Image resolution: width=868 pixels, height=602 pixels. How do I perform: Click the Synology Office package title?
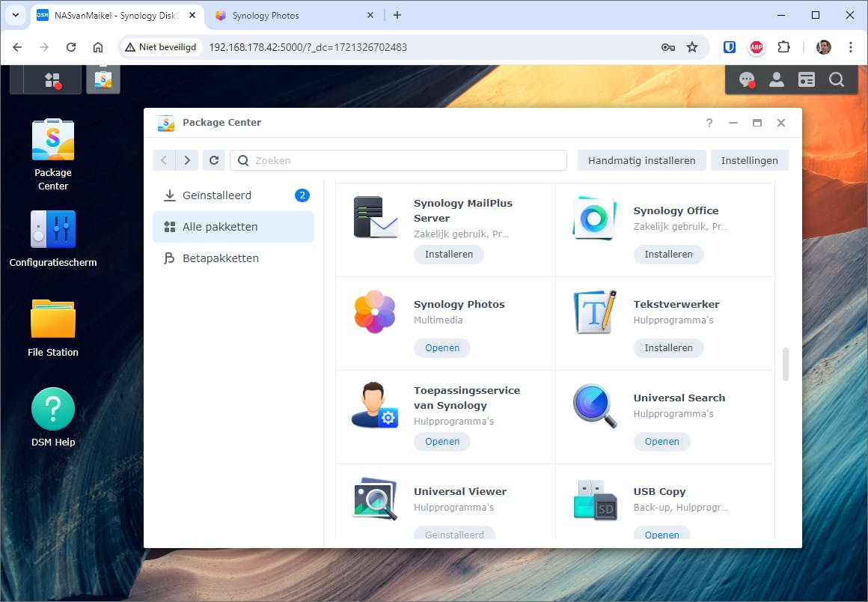pyautogui.click(x=676, y=210)
